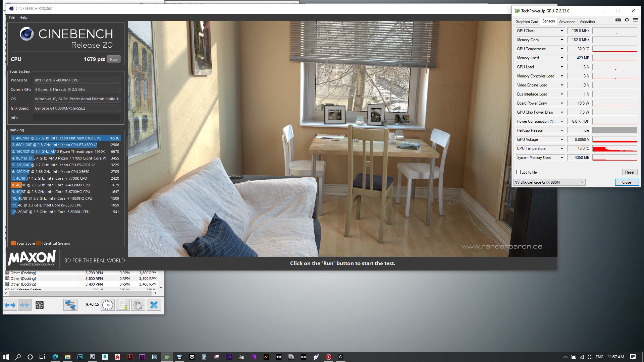Click the CPU Temperature graph in GPU-Z
Viewport: 644px width, 362px height.
click(x=614, y=148)
